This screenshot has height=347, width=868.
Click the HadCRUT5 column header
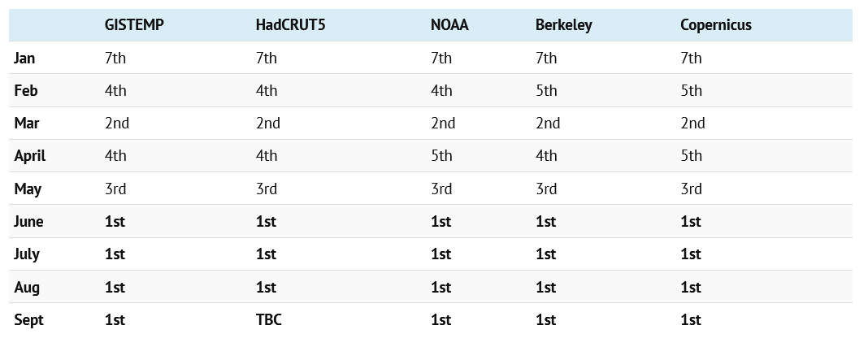coord(289,25)
